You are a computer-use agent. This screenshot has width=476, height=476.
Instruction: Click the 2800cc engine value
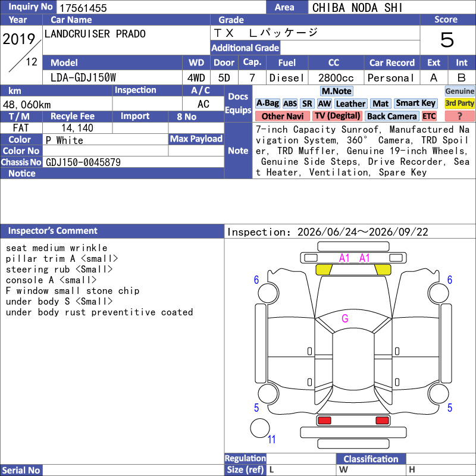[336, 78]
